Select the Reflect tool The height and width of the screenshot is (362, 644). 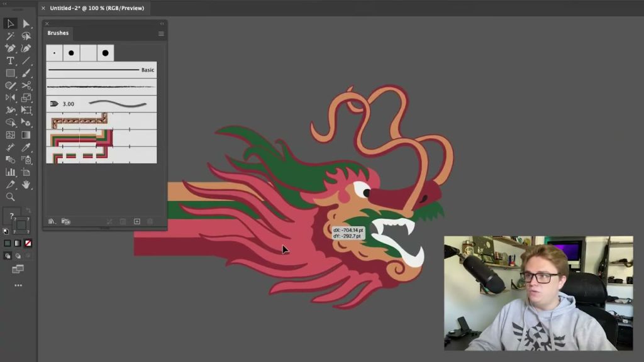coord(10,97)
